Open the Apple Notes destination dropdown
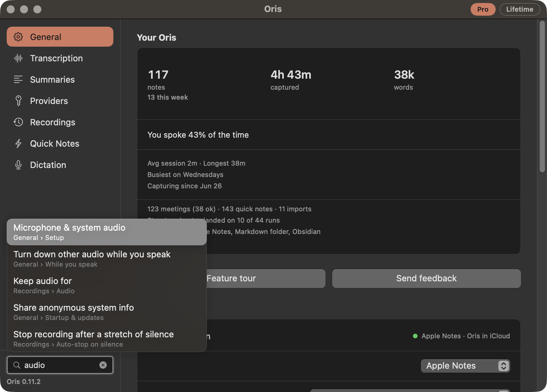 [466, 366]
